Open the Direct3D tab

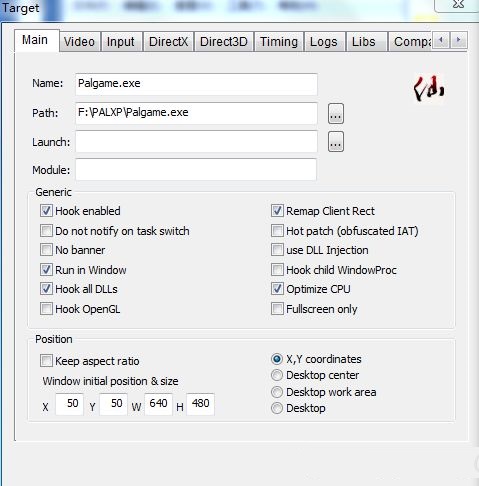(224, 42)
